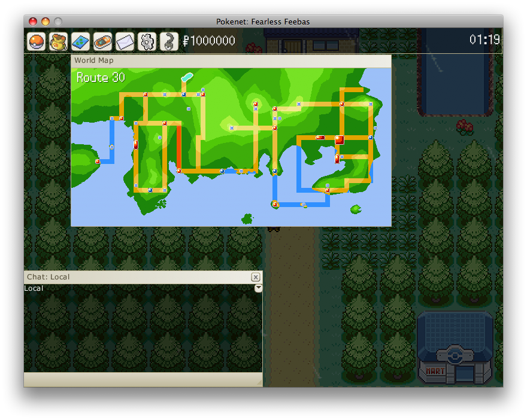Viewport: 527px width, 420px height.
Task: Click the chat message input field
Action: (143, 379)
